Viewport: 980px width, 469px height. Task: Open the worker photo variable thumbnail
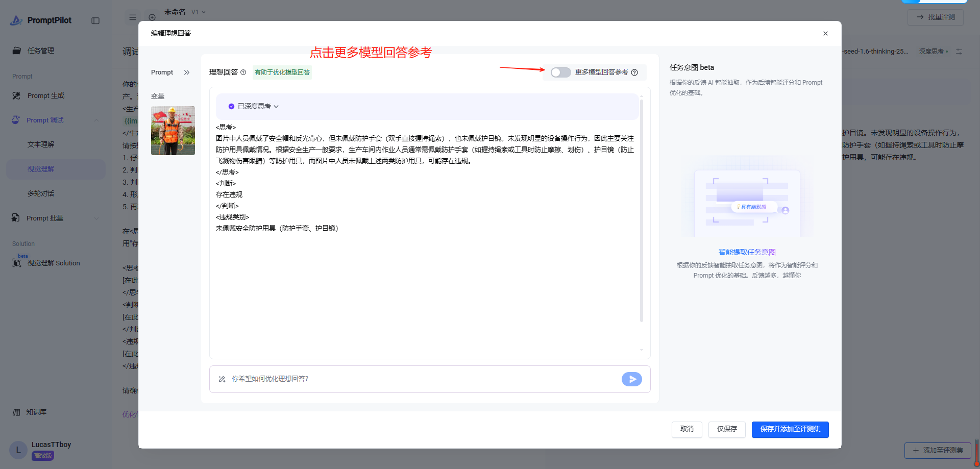click(173, 131)
